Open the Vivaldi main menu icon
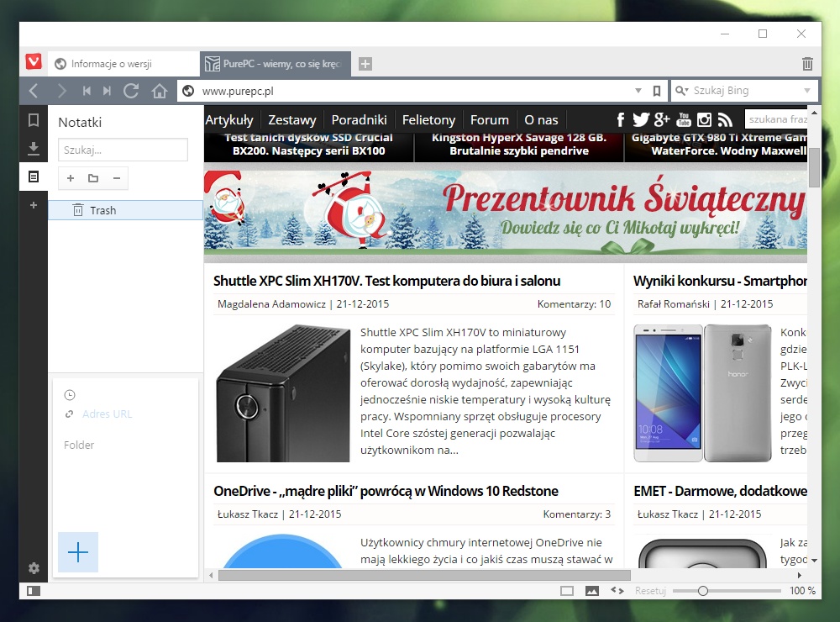Viewport: 840px width, 622px height. [34, 62]
